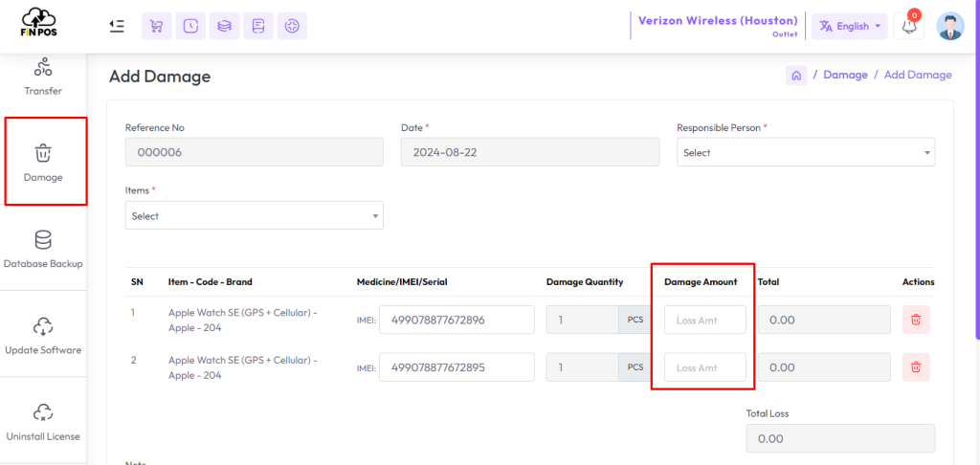Open the English language dropdown
Screen dimensions: 980x465
[x=850, y=26]
